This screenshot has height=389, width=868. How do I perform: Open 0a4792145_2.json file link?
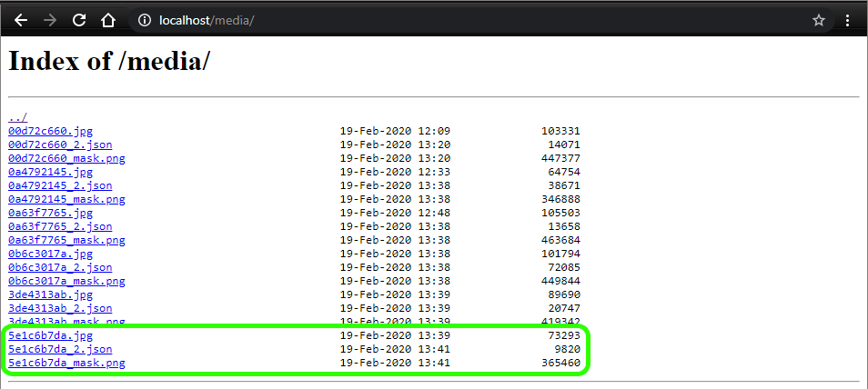click(x=60, y=186)
